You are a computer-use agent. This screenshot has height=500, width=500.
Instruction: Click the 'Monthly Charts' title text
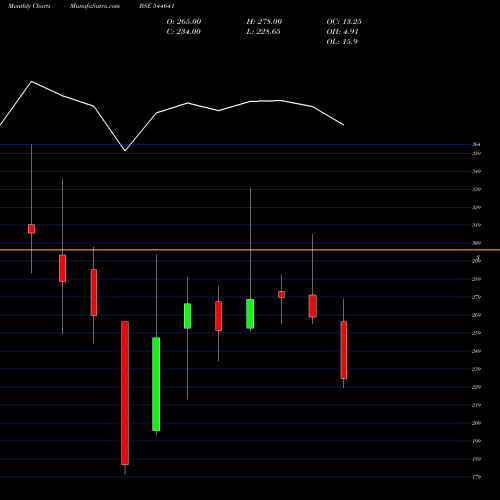coord(29,6)
